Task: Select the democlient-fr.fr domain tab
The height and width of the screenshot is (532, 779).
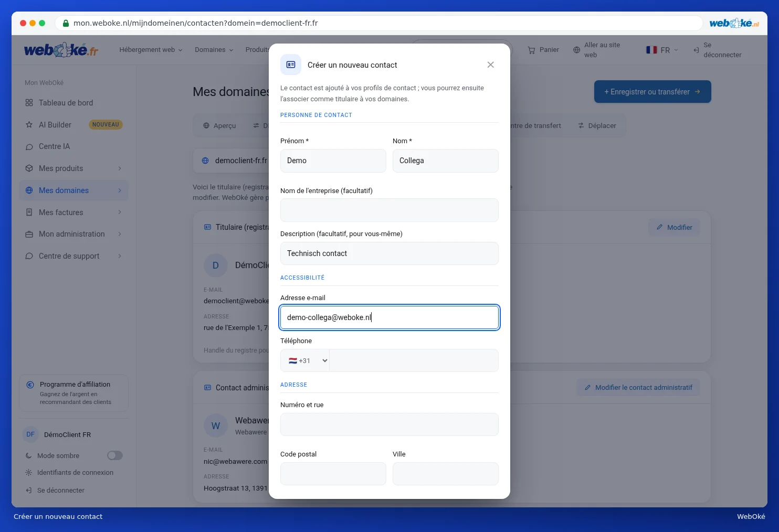Action: coord(235,161)
